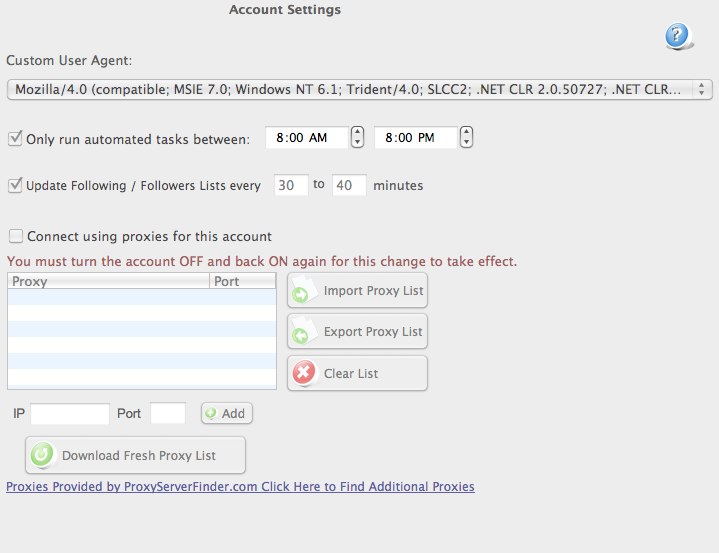
Task: Click the Clear List button label
Action: 351,373
